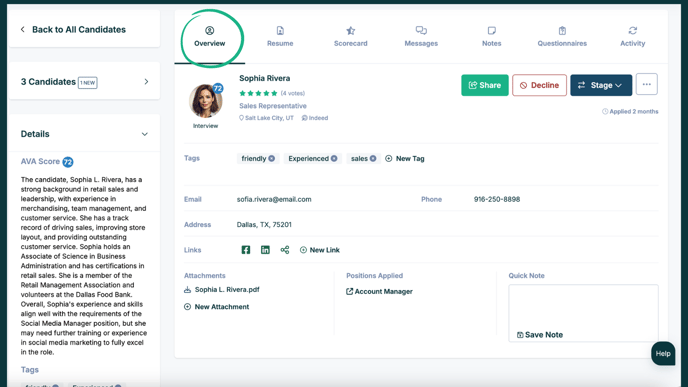688x387 pixels.
Task: Open the Overview tab
Action: point(209,37)
